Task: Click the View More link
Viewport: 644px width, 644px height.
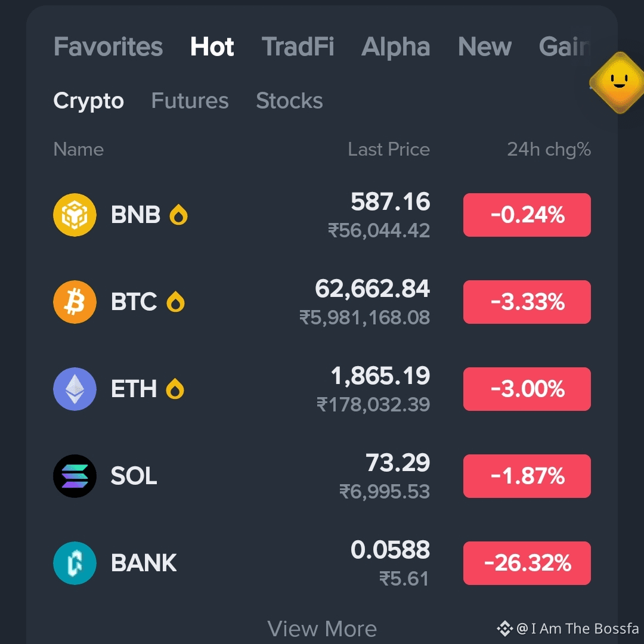Action: tap(322, 629)
